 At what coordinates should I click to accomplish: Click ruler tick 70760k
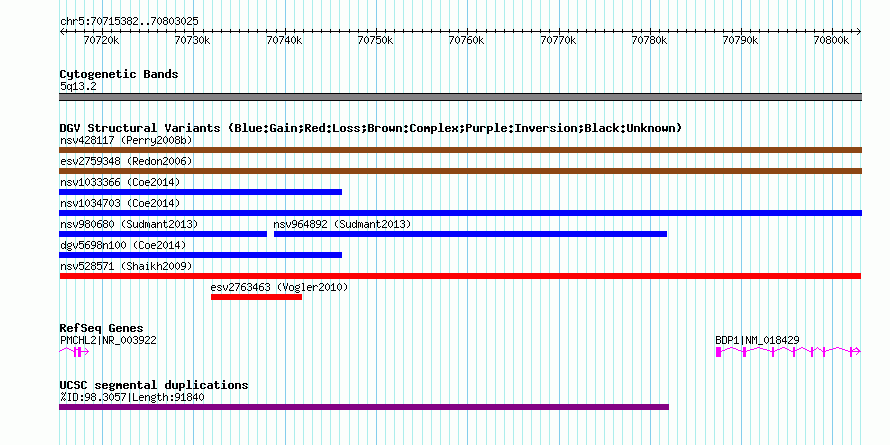point(467,40)
